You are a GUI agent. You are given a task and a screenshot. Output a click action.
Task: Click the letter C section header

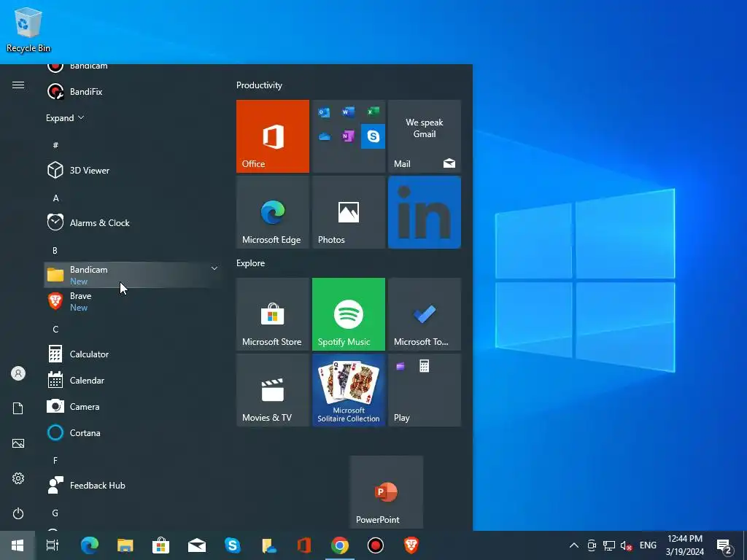(x=55, y=330)
